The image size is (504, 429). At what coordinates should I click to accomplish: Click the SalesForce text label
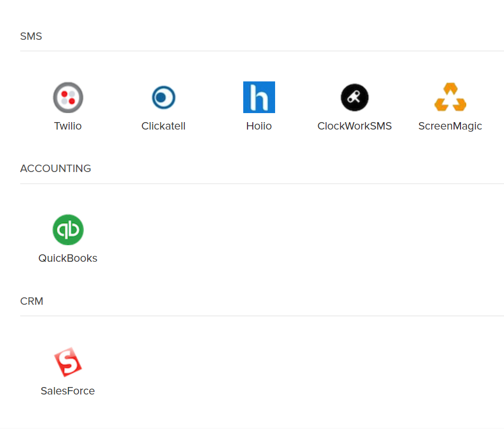coord(68,391)
